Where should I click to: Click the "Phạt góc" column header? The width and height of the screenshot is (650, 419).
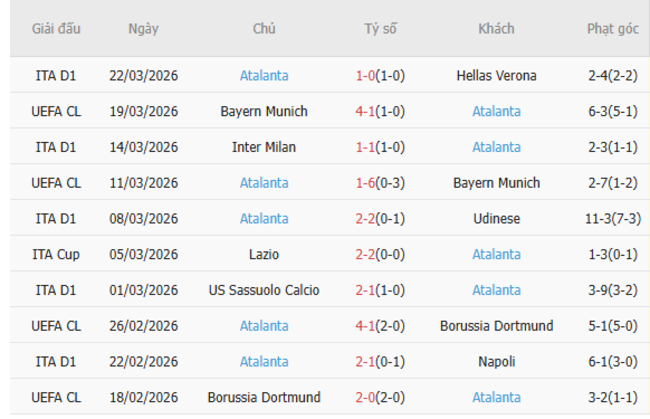(x=613, y=28)
